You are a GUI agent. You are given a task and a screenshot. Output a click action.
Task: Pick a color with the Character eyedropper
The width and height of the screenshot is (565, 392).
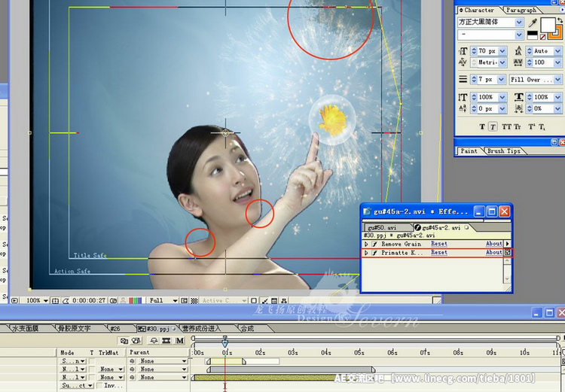pos(533,23)
